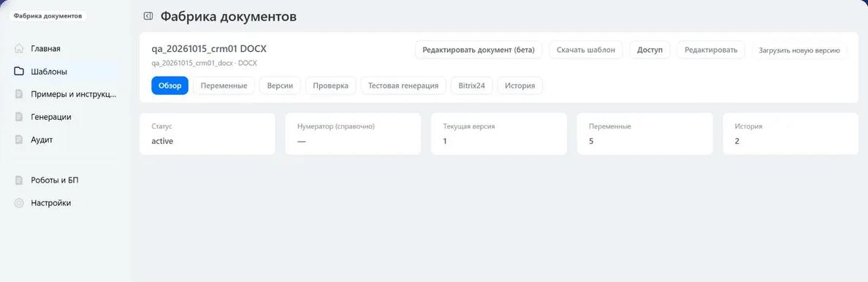Click the document icon beside Аудит
Image resolution: width=868 pixels, height=282 pixels.
(x=19, y=140)
